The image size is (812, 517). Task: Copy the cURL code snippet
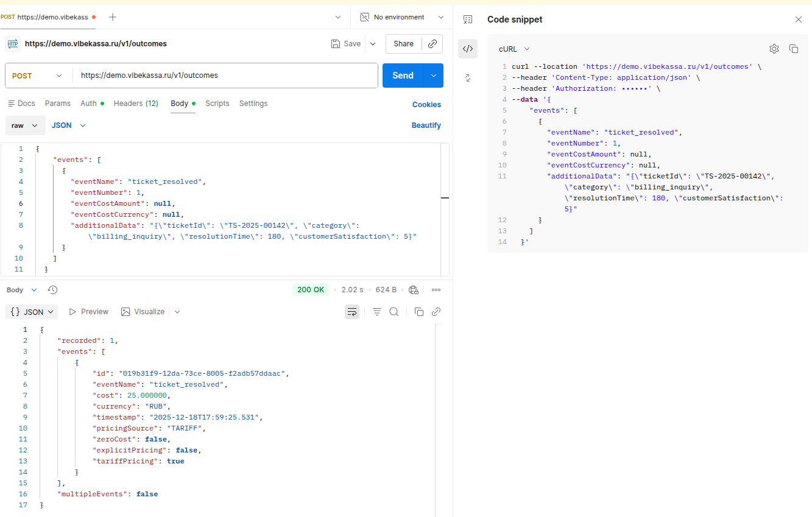[x=793, y=49]
